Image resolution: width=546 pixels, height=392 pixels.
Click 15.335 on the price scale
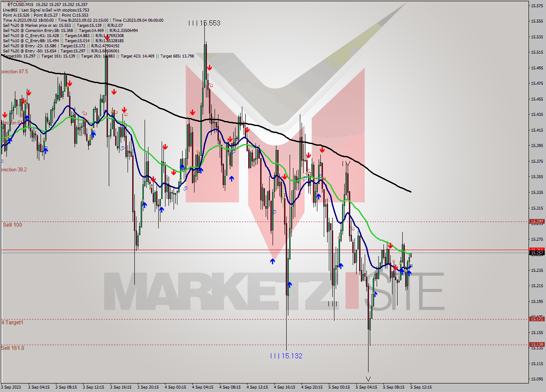[x=537, y=193]
